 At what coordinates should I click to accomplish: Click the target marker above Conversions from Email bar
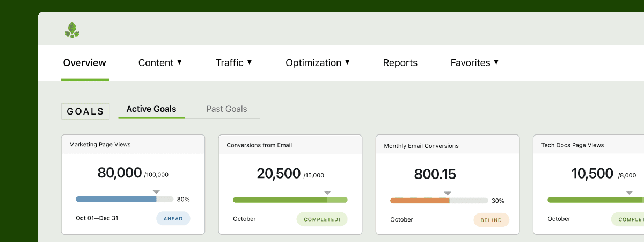327,193
